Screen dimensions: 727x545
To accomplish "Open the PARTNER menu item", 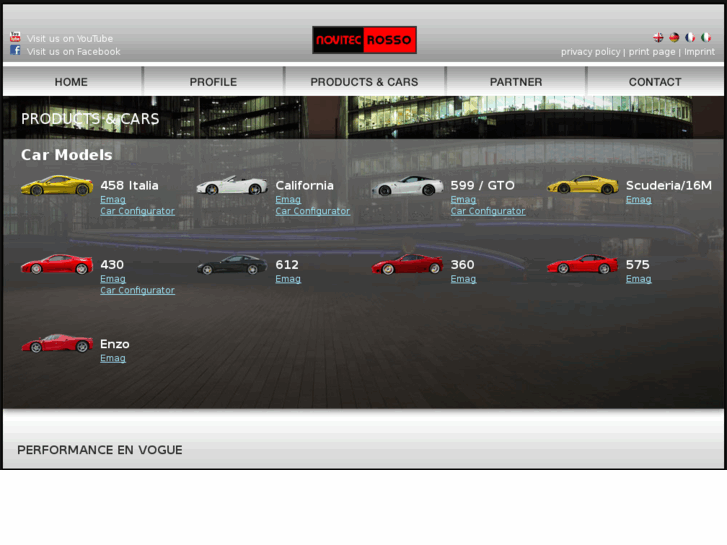I will (516, 82).
